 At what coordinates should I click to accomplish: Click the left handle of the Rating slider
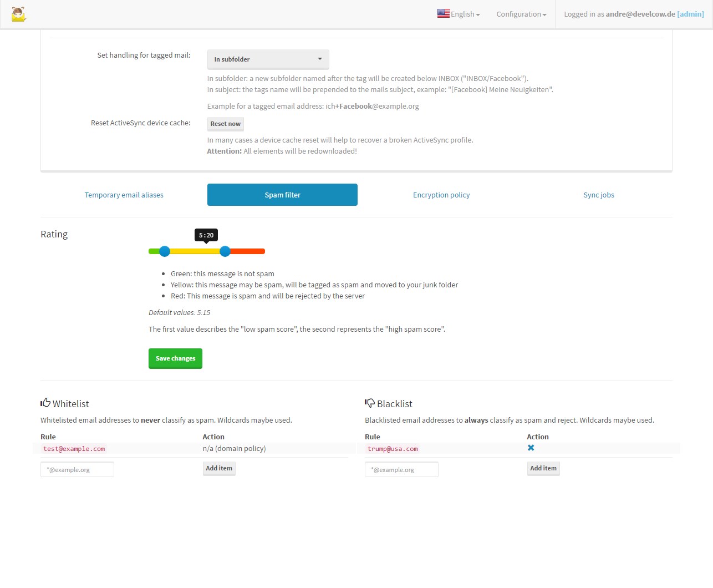click(x=165, y=251)
